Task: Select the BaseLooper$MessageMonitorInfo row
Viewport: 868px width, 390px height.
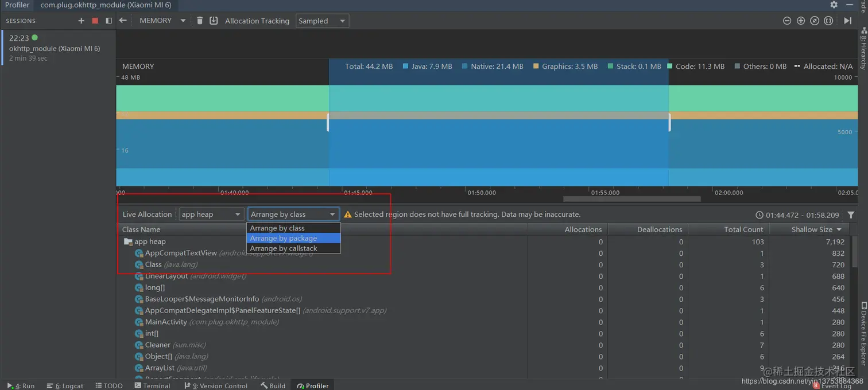Action: [484, 299]
